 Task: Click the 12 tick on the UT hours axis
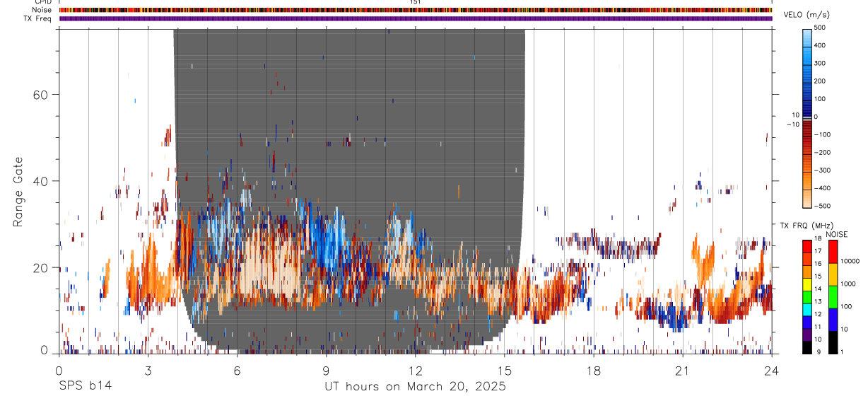pyautogui.click(x=415, y=371)
